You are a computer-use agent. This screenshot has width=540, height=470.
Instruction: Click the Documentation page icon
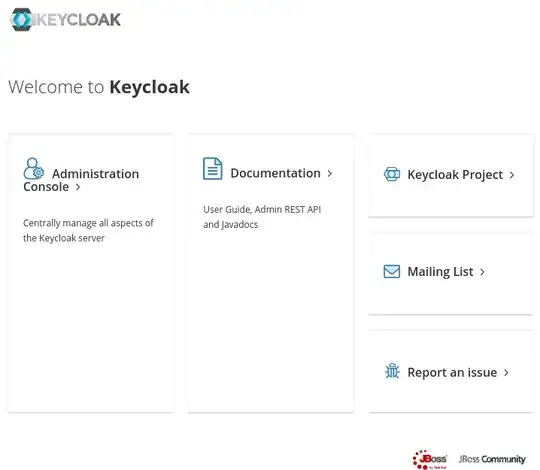(x=212, y=168)
